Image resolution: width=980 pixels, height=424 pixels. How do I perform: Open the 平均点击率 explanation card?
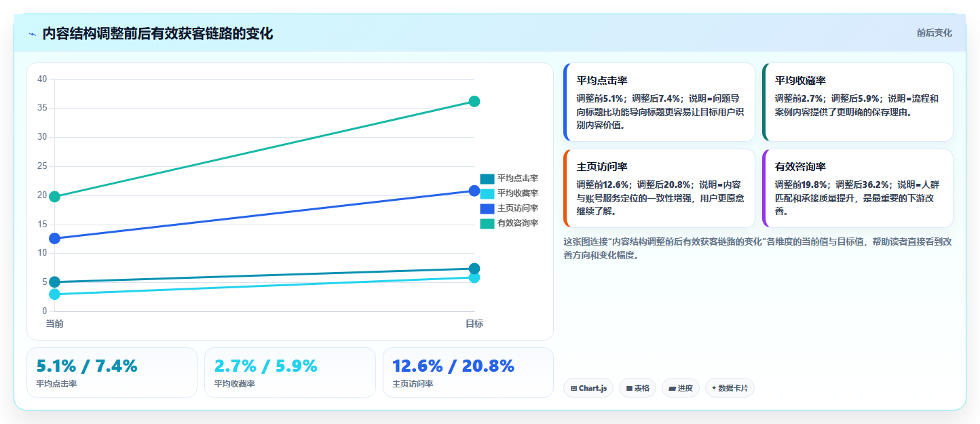pyautogui.click(x=659, y=102)
